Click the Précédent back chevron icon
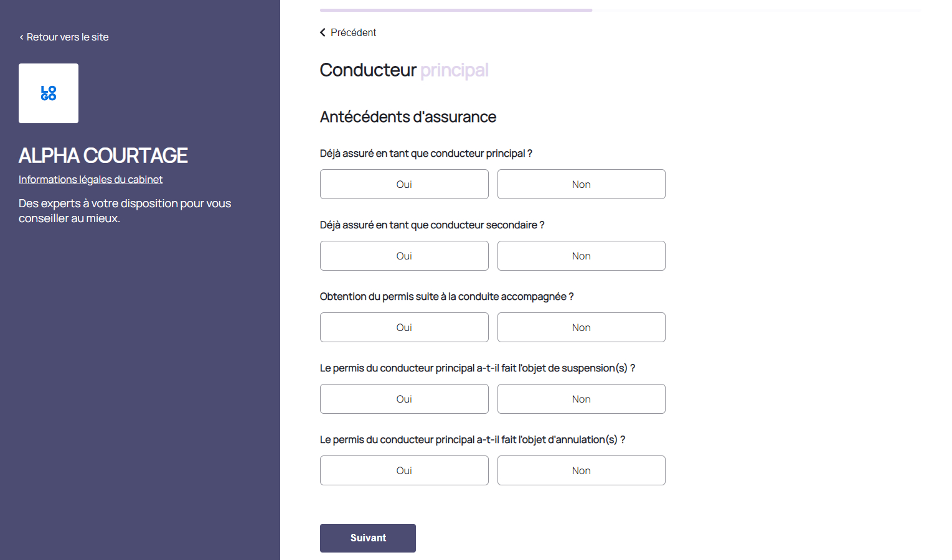The height and width of the screenshot is (560, 952). pos(323,32)
